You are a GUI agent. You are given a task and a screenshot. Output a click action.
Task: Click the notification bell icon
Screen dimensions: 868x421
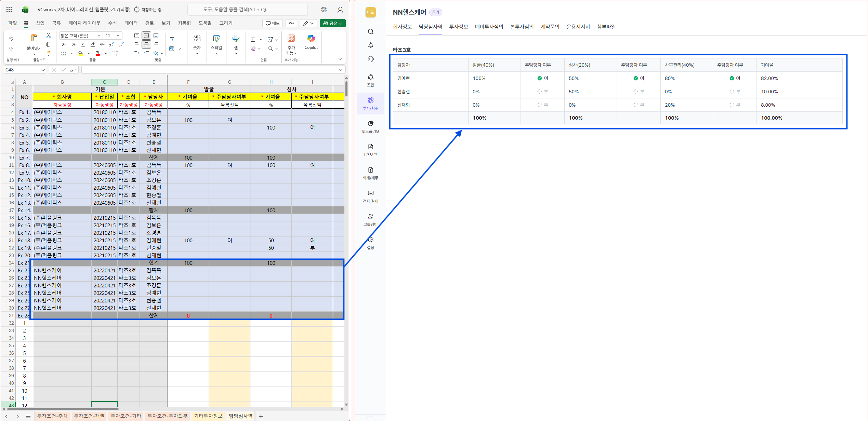coord(370,45)
